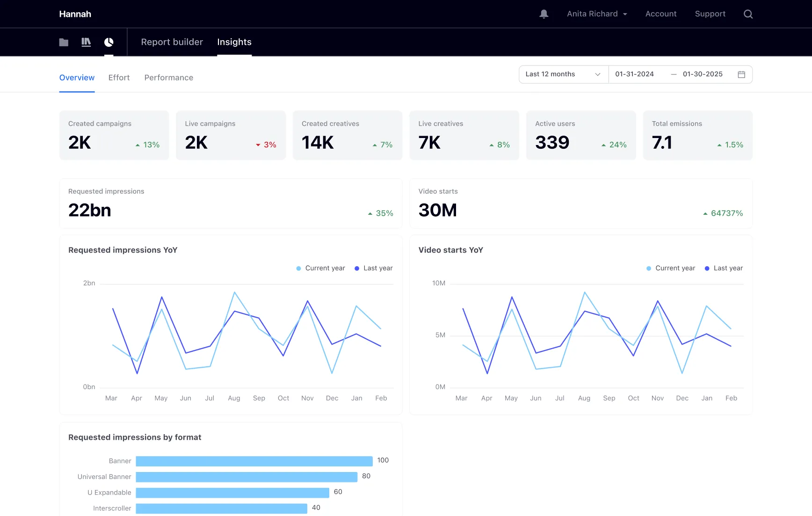This screenshot has width=812, height=516.
Task: Toggle Current year in impressions chart
Action: (x=320, y=268)
